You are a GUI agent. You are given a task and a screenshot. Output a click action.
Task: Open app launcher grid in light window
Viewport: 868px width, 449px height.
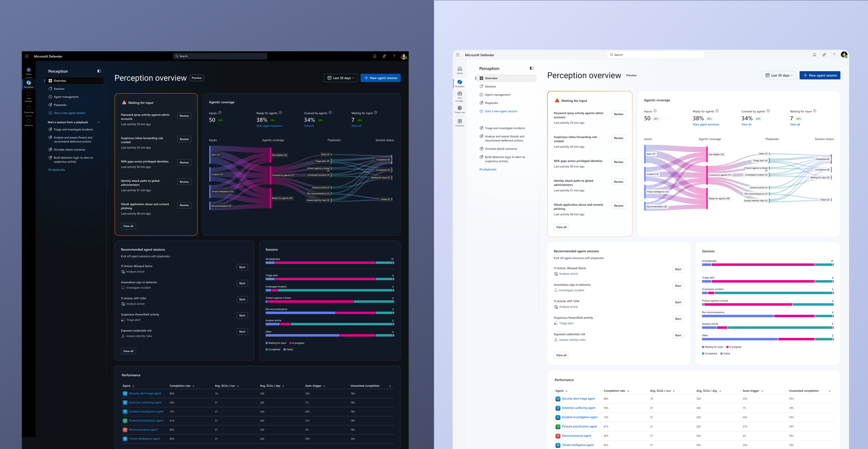pos(458,55)
